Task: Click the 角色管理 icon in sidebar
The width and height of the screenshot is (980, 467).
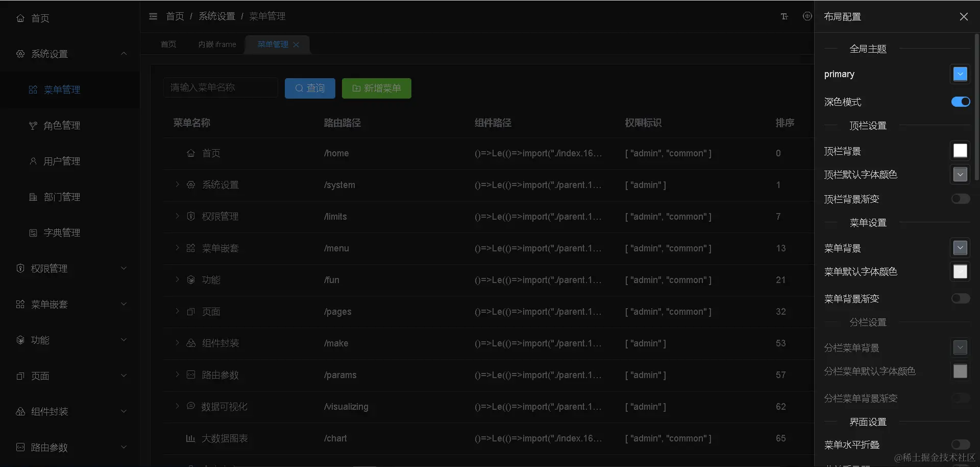Action: click(33, 126)
